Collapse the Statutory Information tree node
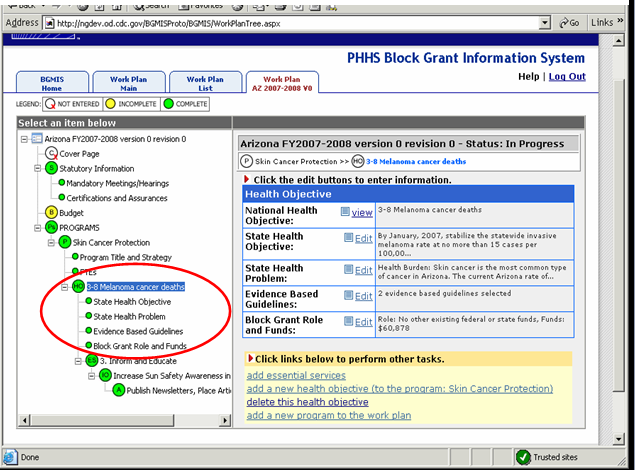The height and width of the screenshot is (470, 635). (x=38, y=168)
